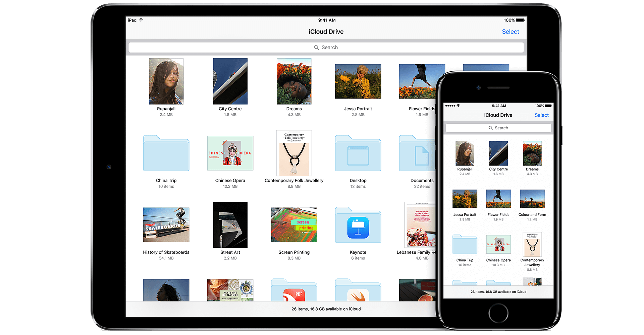Image resolution: width=644 pixels, height=335 pixels.
Task: Open the Patterns in Nature file
Action: (x=230, y=290)
